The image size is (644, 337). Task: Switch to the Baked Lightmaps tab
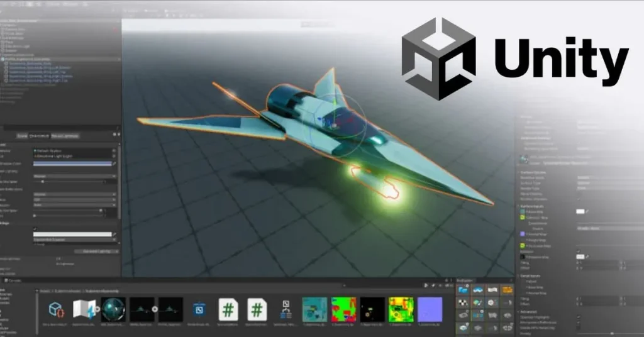[x=65, y=136]
